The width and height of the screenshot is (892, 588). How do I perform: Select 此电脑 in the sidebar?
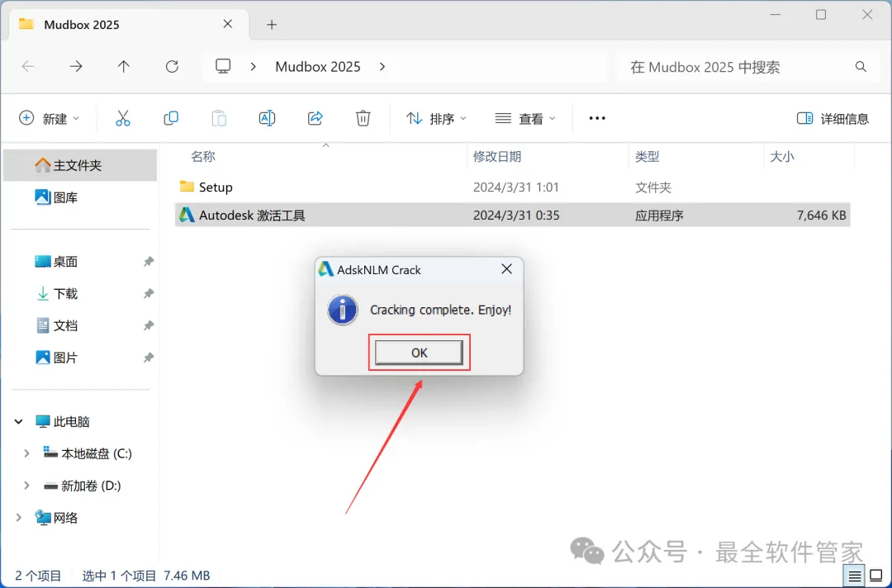pos(63,421)
